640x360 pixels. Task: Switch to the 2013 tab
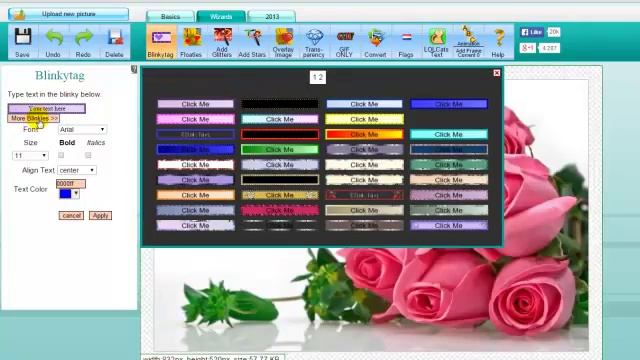[x=272, y=16]
